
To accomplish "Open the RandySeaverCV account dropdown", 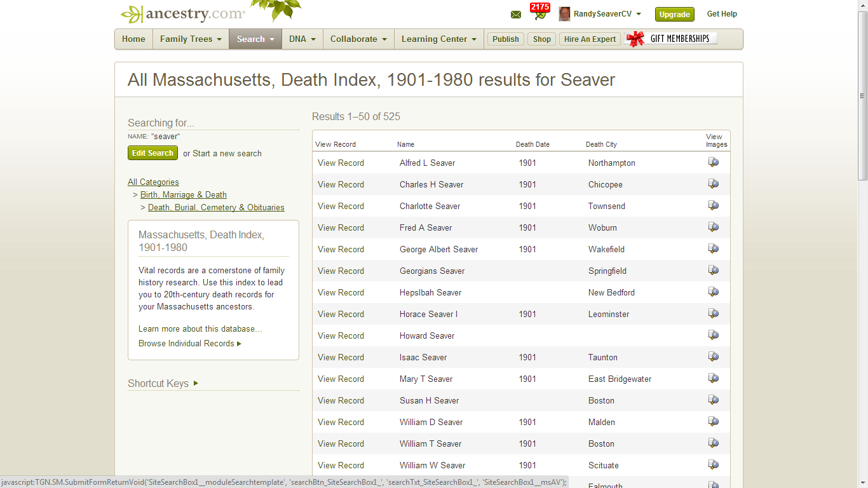I will click(x=639, y=14).
